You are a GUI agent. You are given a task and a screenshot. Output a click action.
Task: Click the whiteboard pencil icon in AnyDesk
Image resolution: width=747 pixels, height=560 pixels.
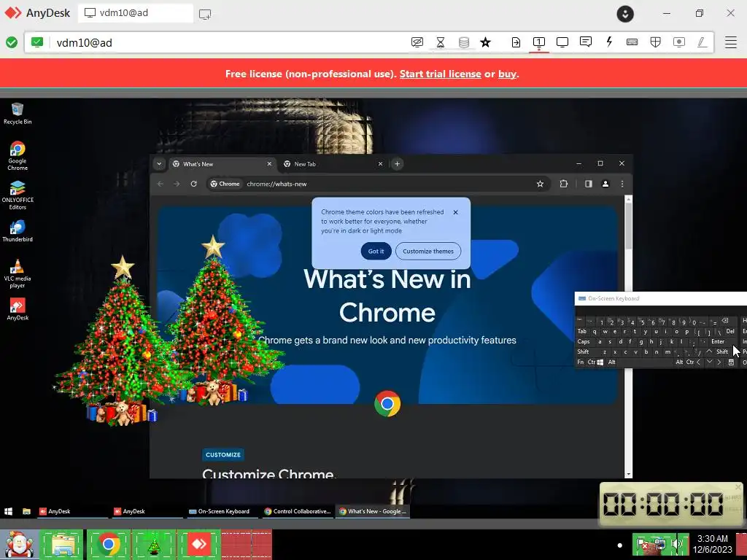click(x=702, y=42)
